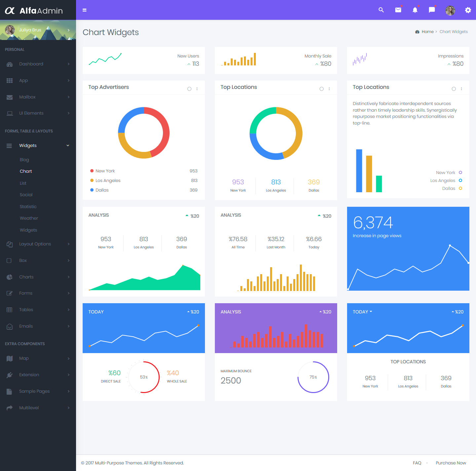Open the mail envelope icon
Image resolution: width=476 pixels, height=471 pixels.
point(398,10)
